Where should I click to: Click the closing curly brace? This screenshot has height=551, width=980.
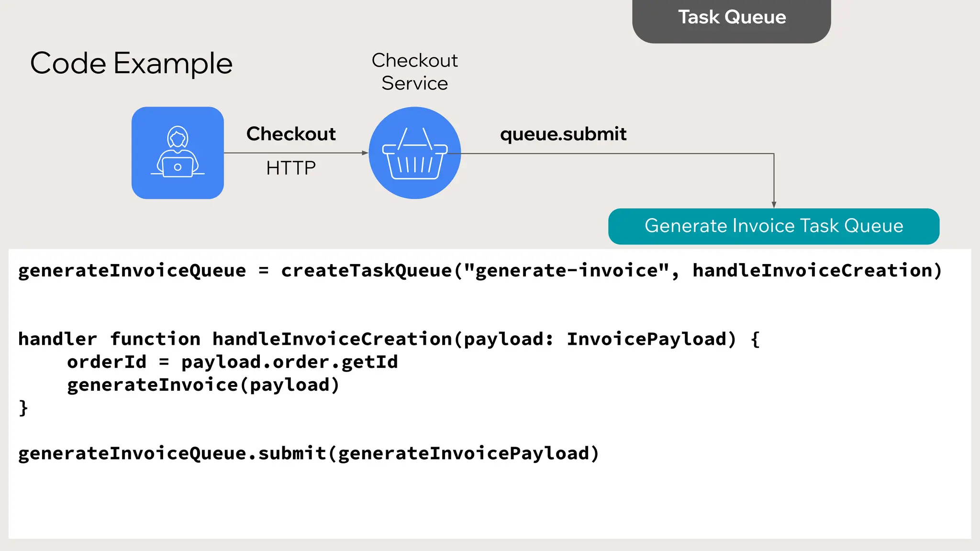[x=23, y=408]
